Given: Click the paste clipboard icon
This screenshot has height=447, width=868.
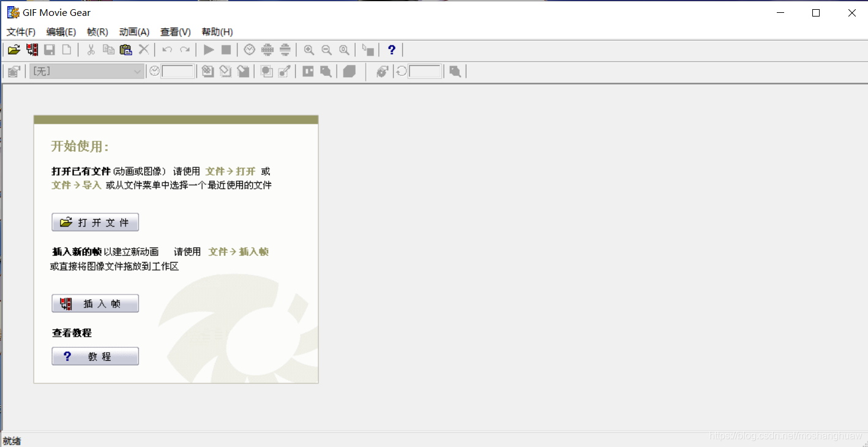Looking at the screenshot, I should click(126, 50).
